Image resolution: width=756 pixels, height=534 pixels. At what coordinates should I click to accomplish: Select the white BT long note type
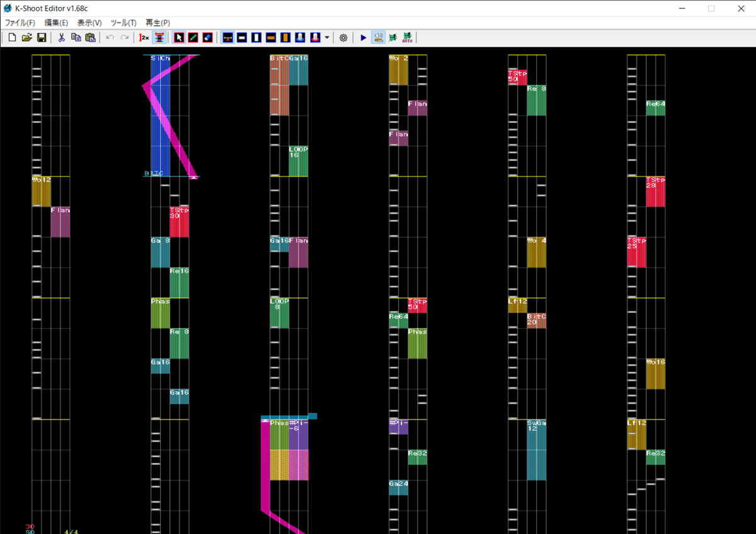click(x=256, y=38)
